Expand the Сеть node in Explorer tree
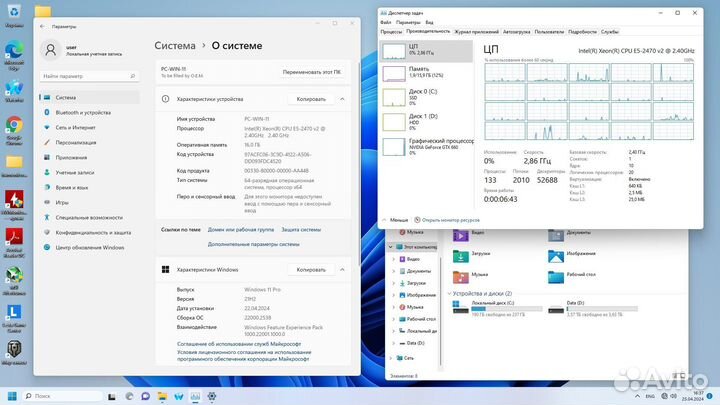Image resolution: width=720 pixels, height=405 pixels. [x=391, y=358]
